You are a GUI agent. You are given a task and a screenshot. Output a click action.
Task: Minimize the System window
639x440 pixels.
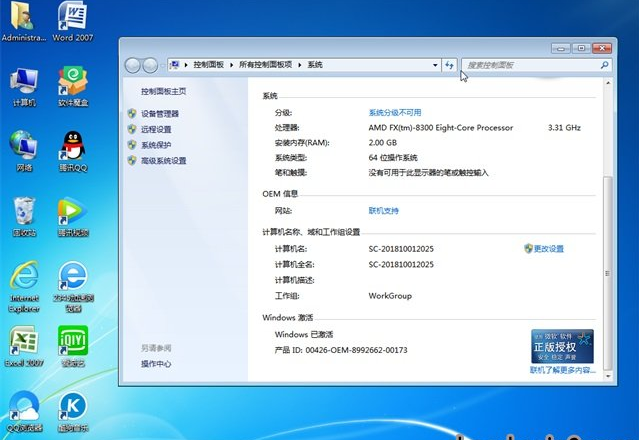[x=561, y=48]
